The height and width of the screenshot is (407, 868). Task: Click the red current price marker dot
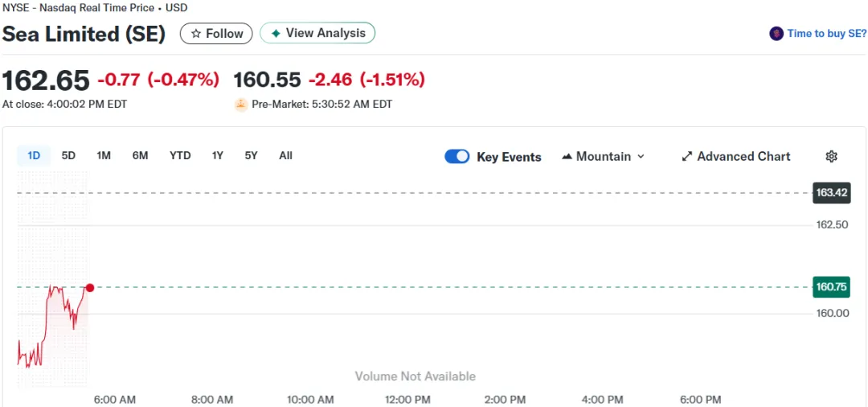tap(90, 287)
